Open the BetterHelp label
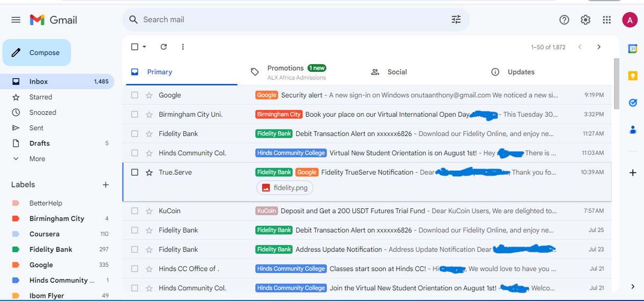The image size is (644, 301). 57,204
